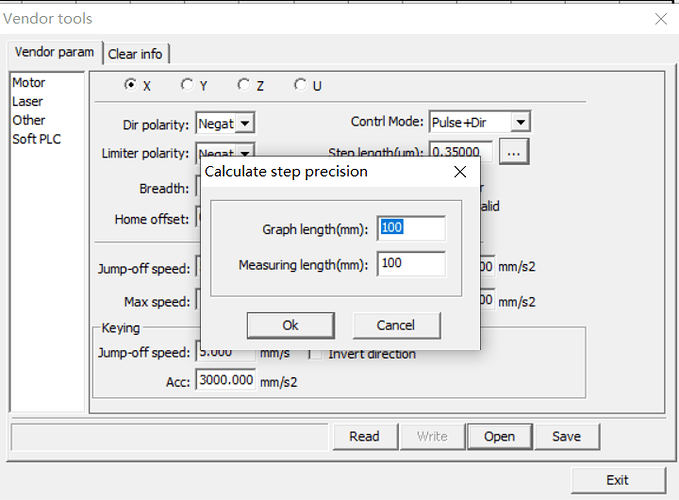Click the Keying Acc value field

226,380
